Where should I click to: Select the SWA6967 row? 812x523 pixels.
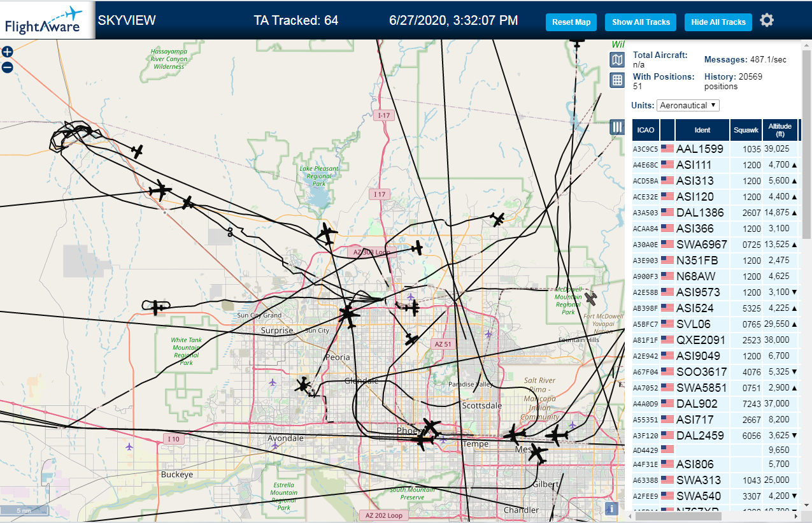coord(716,244)
